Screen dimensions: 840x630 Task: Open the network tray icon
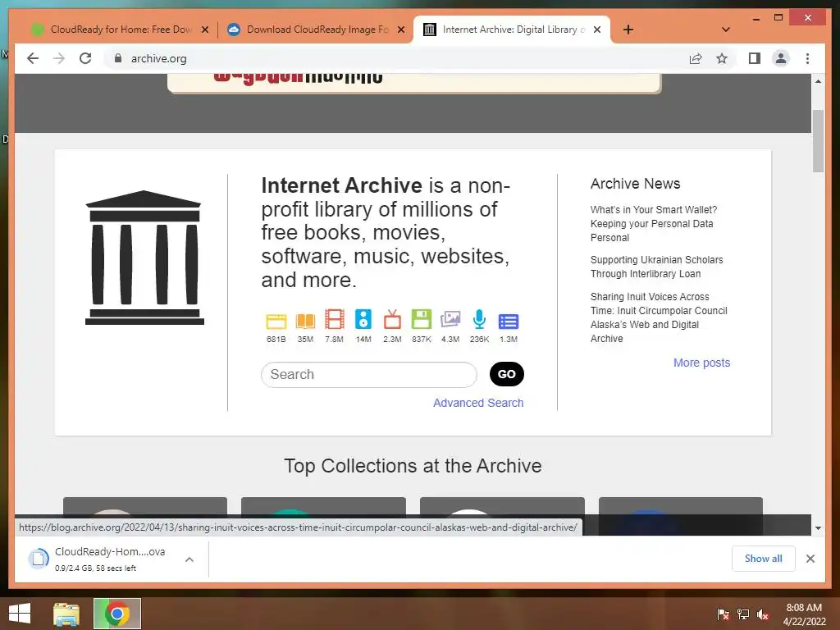[x=743, y=614]
